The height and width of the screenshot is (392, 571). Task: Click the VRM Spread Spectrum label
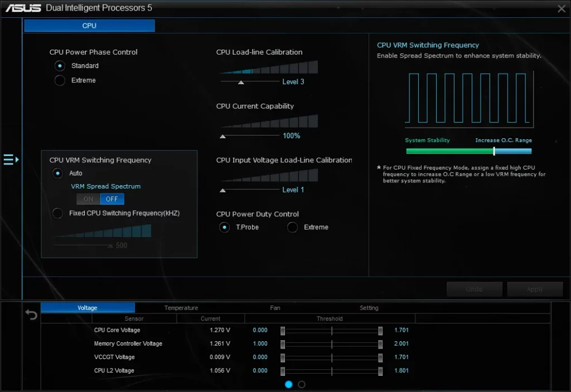pyautogui.click(x=105, y=187)
